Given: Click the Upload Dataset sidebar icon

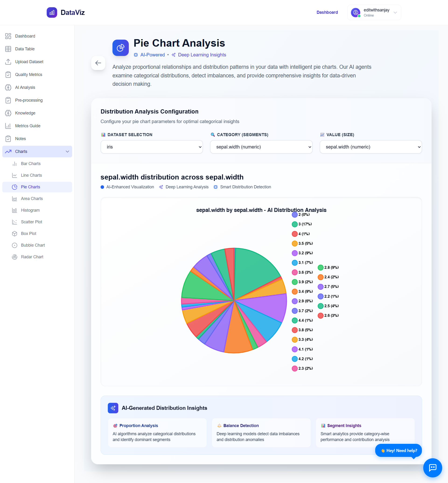Looking at the screenshot, I should coord(8,62).
